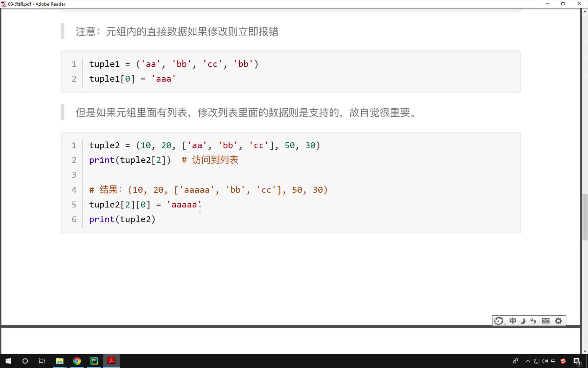Open the IME toolbar settings gear
This screenshot has width=588, height=368.
click(x=559, y=321)
